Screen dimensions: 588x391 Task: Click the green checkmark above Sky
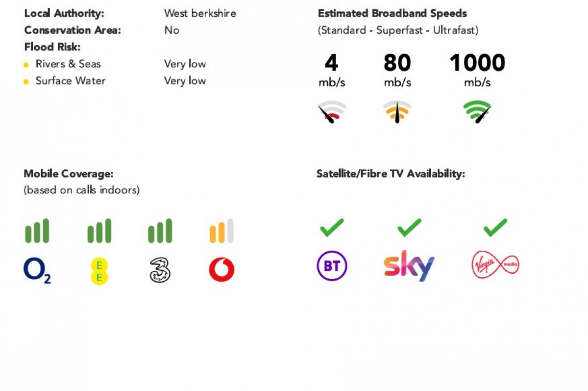[409, 228]
